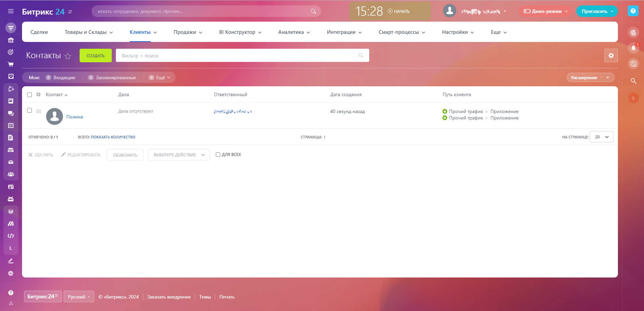Click the star to favorite Контакты page
The width and height of the screenshot is (644, 311).
point(68,56)
